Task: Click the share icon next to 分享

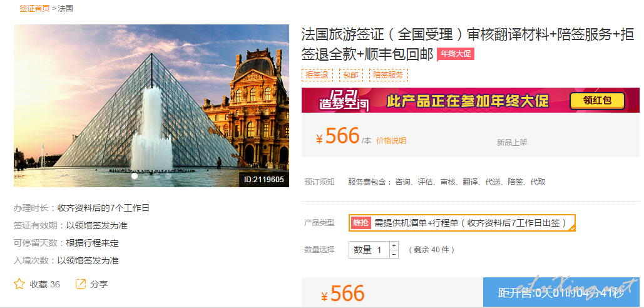Action: [x=81, y=284]
